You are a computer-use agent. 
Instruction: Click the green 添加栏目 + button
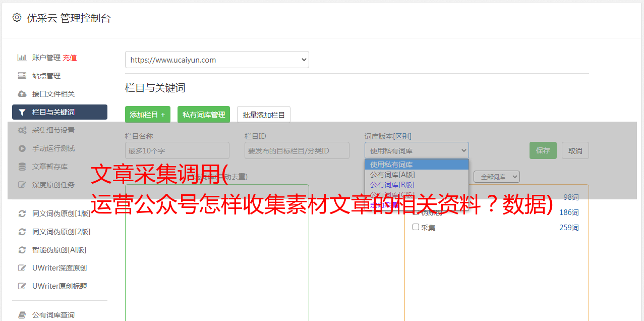coord(148,115)
